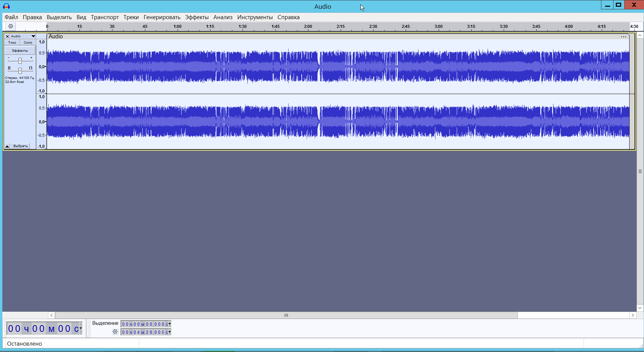
Task: Mute the track using Тихо button
Action: tap(12, 43)
